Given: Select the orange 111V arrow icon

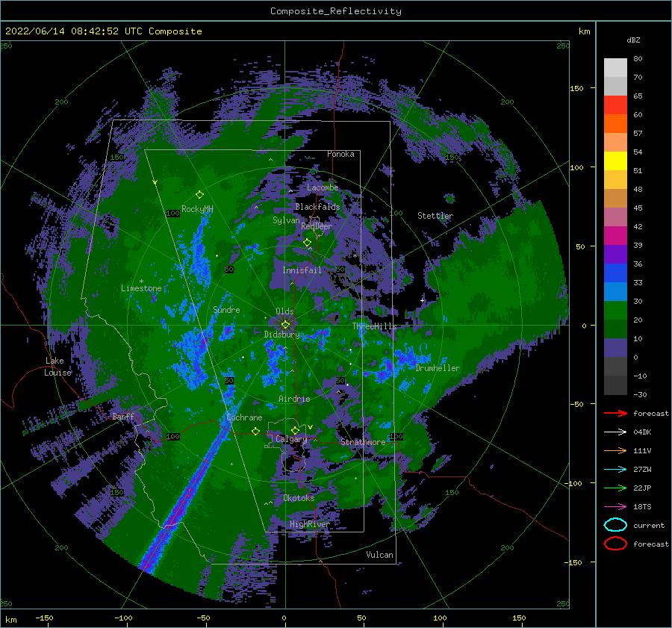Looking at the screenshot, I should 615,450.
